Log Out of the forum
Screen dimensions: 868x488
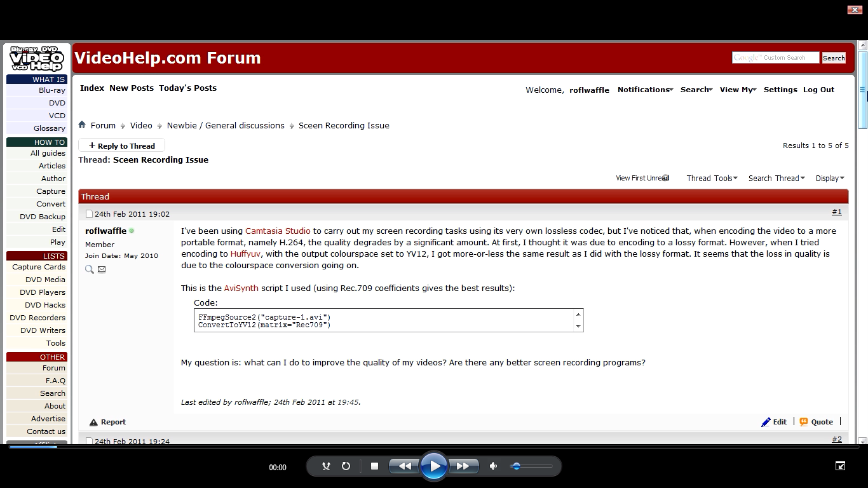point(818,90)
